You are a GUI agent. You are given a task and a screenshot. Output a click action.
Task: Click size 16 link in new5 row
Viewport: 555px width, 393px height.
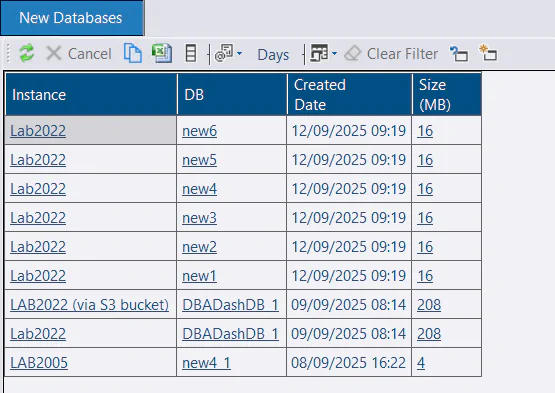pyautogui.click(x=425, y=160)
